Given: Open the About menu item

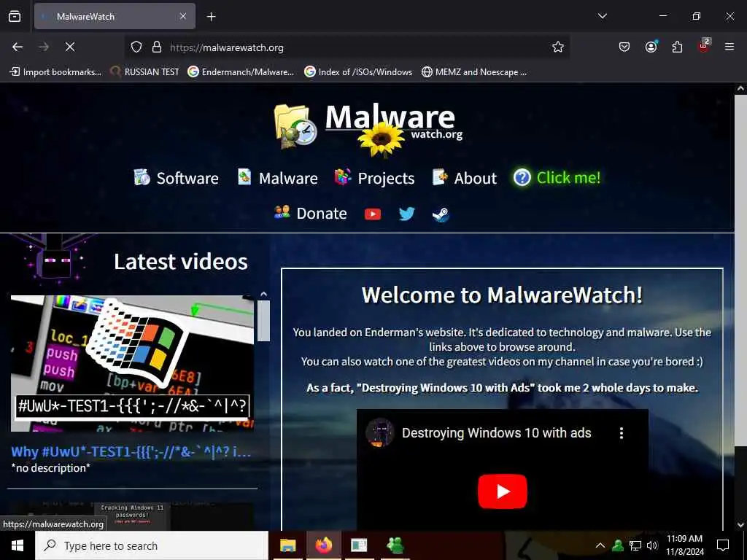Looking at the screenshot, I should (465, 178).
